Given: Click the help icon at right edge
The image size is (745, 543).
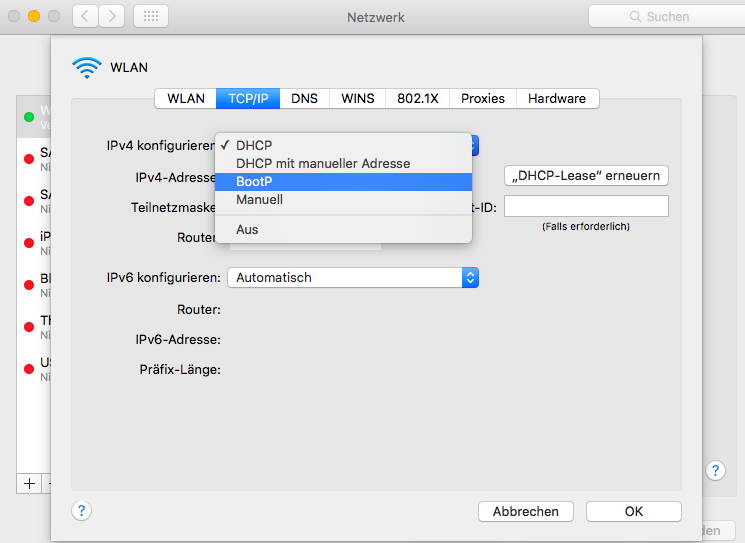Looking at the screenshot, I should point(715,470).
